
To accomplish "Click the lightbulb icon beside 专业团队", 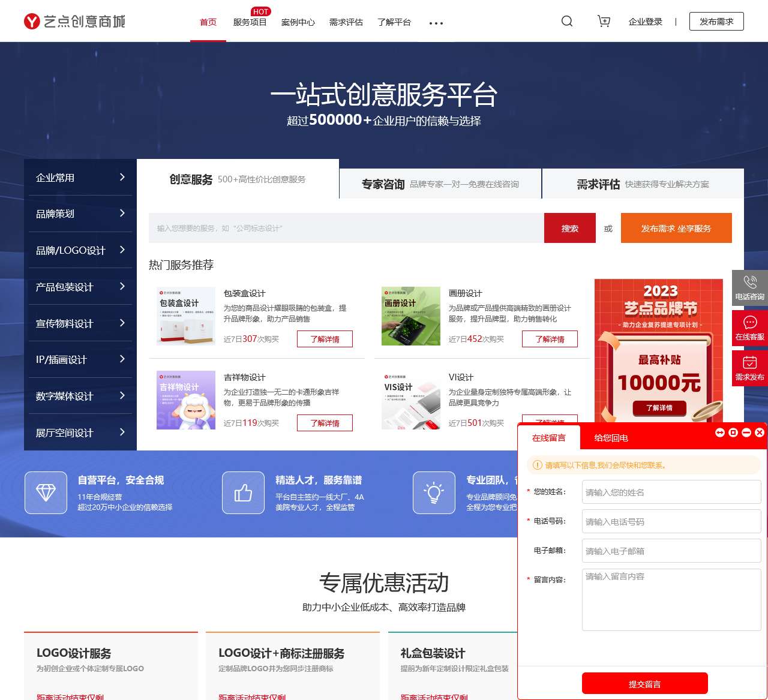I will 434,493.
